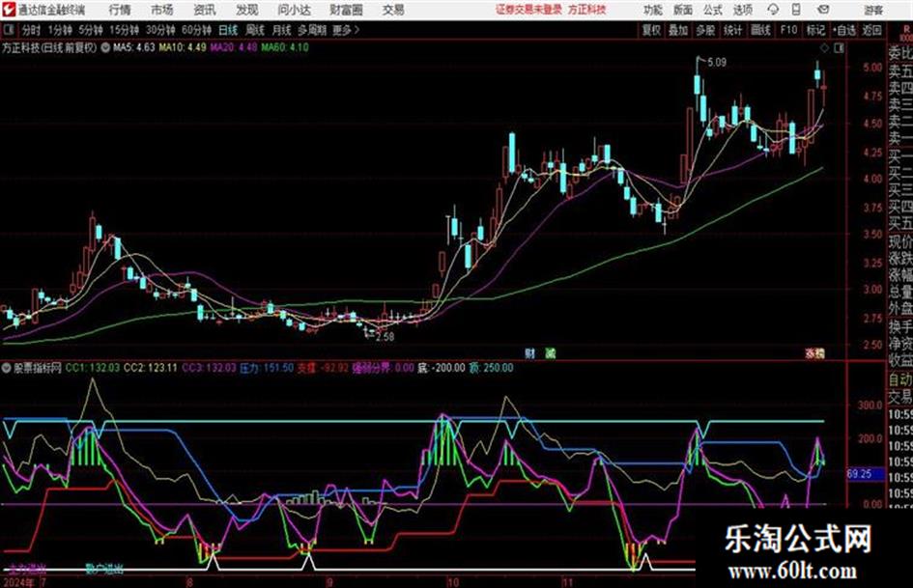Image resolution: width=913 pixels, height=588 pixels.
Task: Open the customer service headset icon
Action: coord(773,10)
